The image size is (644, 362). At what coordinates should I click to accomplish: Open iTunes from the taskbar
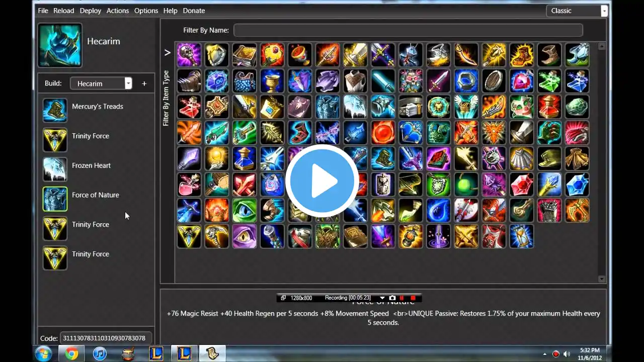[x=100, y=354]
